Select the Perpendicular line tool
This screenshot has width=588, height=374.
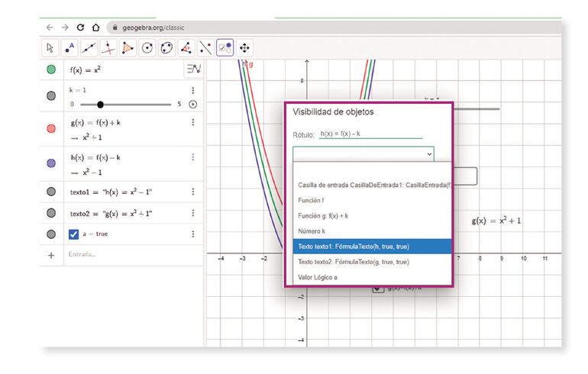[108, 48]
